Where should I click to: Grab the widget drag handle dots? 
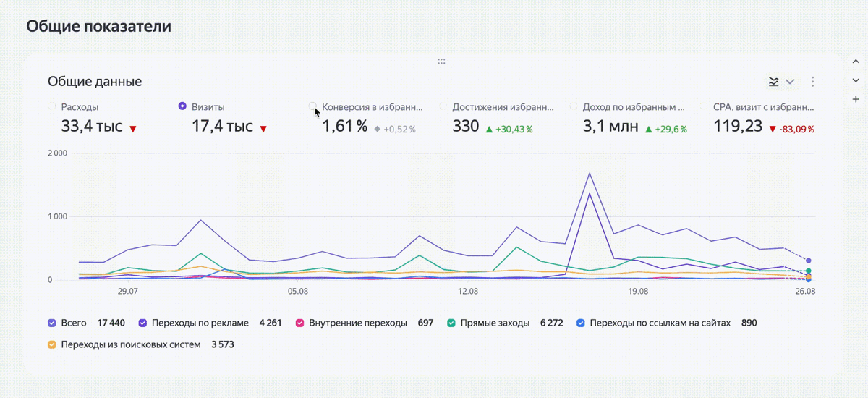441,62
